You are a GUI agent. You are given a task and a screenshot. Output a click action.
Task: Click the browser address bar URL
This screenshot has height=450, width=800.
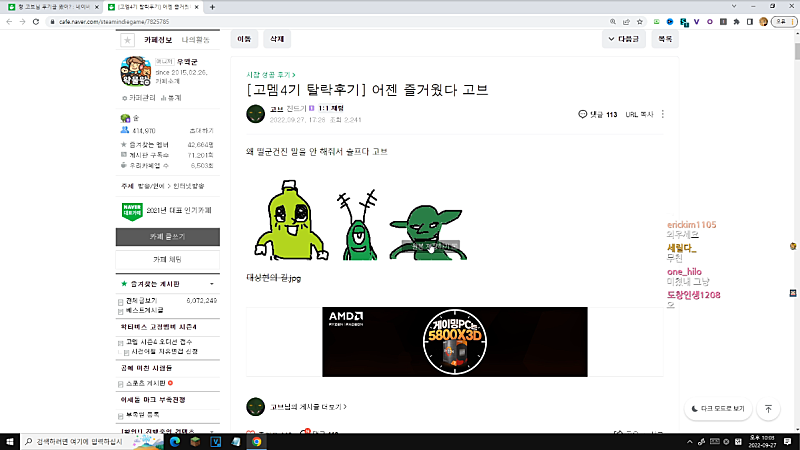(114, 22)
